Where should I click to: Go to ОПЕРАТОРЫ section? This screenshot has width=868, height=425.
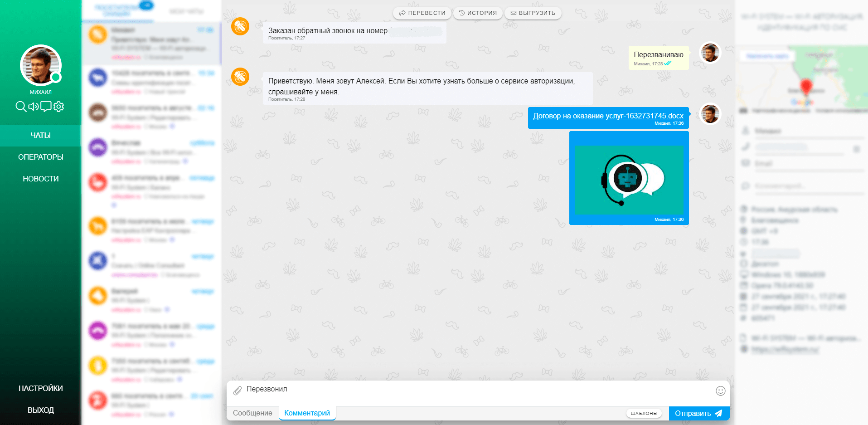click(40, 157)
